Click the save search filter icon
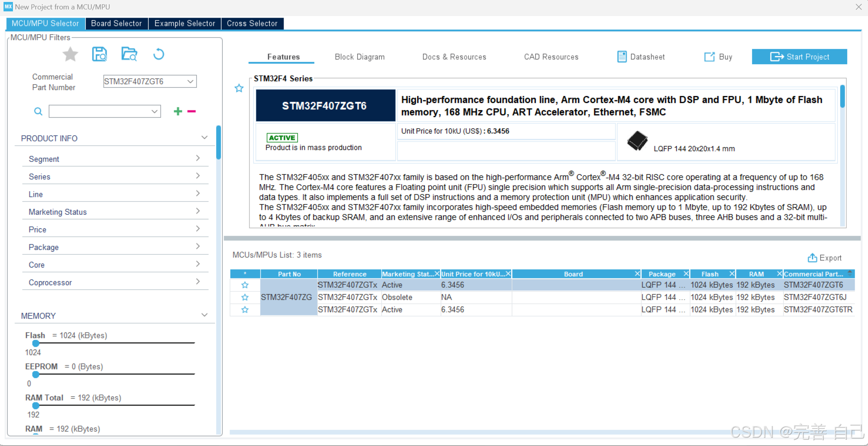 pos(99,54)
